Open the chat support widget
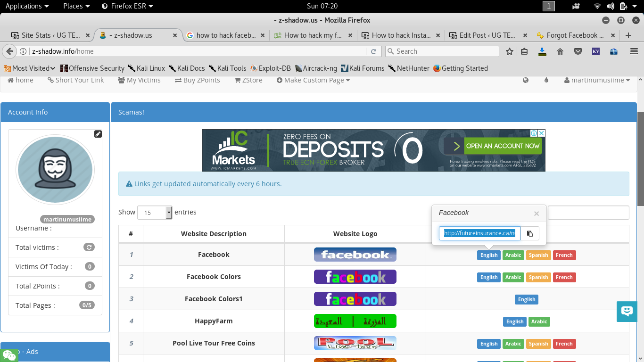Viewport: 644px width, 362px height. point(627,311)
